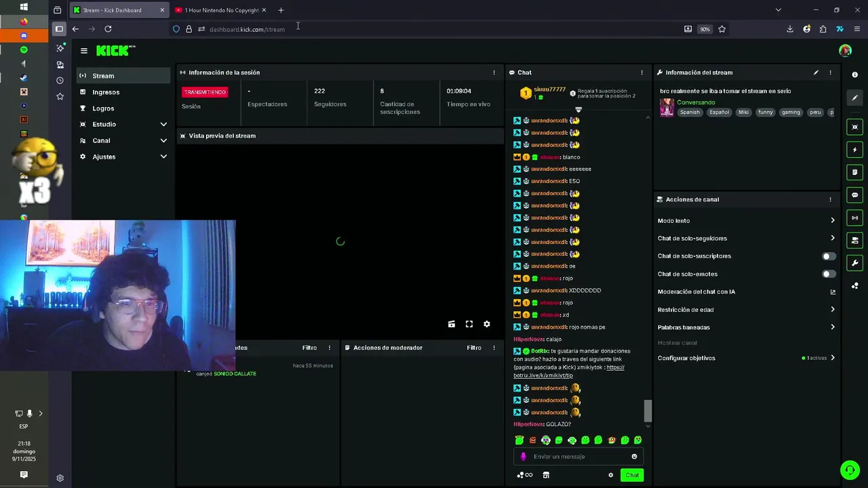
Task: Open the Windows Start menu
Action: (24, 7)
